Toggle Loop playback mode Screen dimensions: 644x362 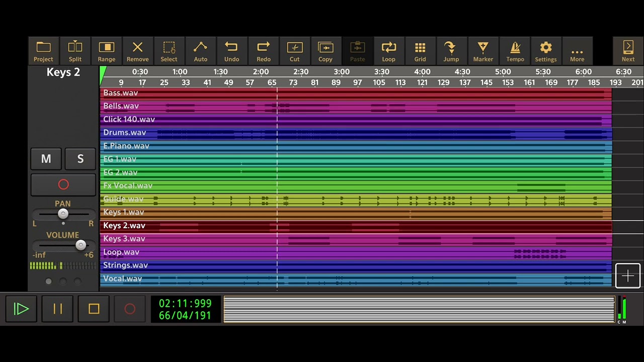(x=388, y=51)
